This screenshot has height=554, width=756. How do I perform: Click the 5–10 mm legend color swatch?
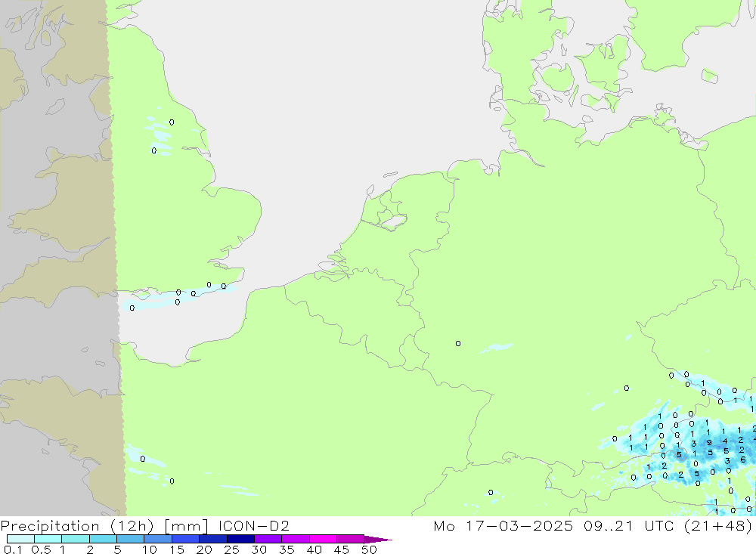pyautogui.click(x=130, y=539)
